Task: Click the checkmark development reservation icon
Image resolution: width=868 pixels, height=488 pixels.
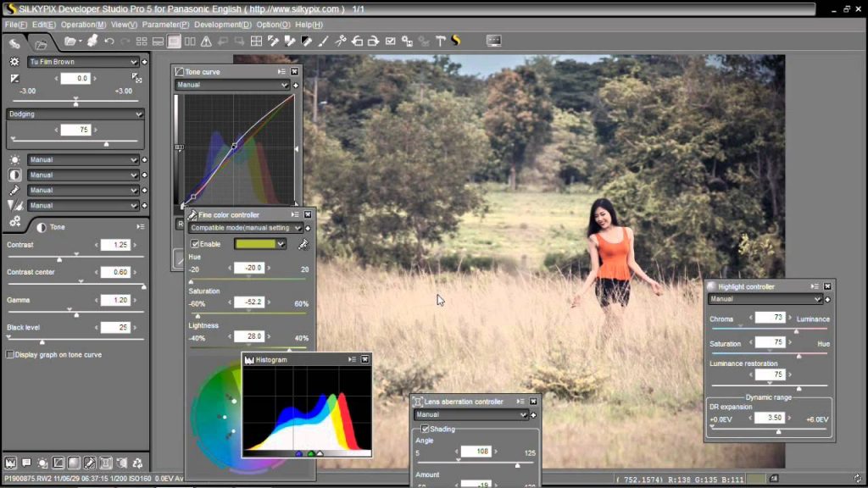Action: coord(390,41)
